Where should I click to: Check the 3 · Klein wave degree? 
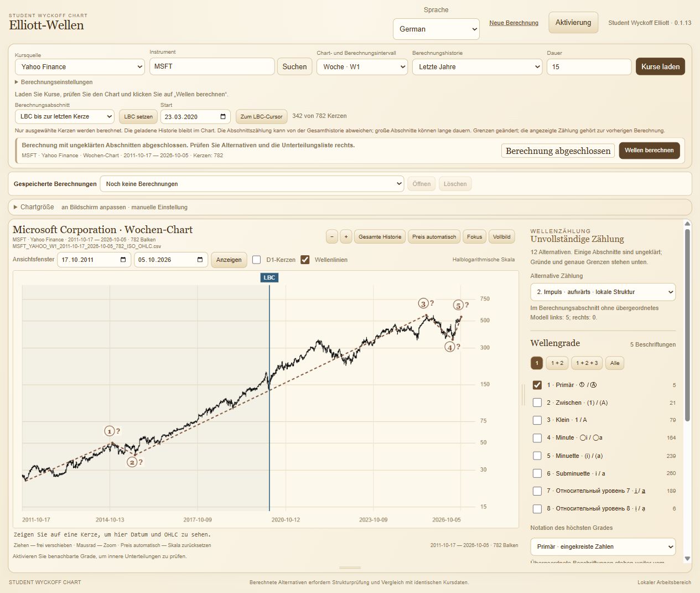tap(537, 420)
